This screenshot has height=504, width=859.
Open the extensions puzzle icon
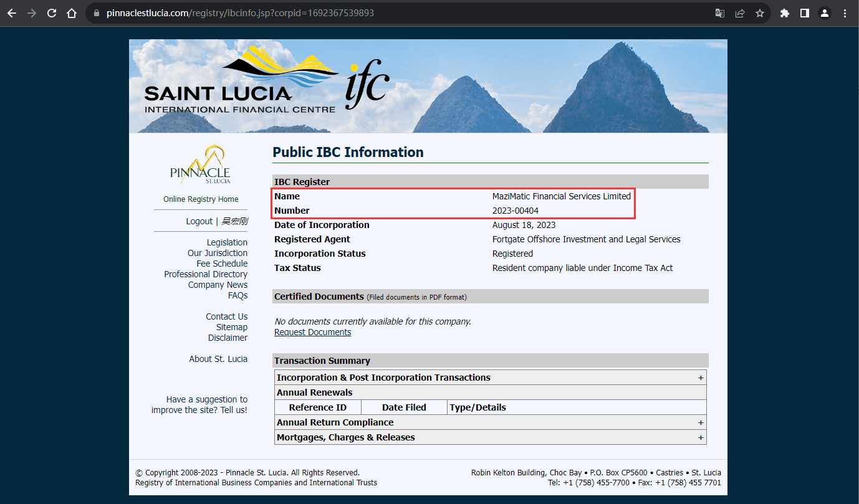point(785,13)
